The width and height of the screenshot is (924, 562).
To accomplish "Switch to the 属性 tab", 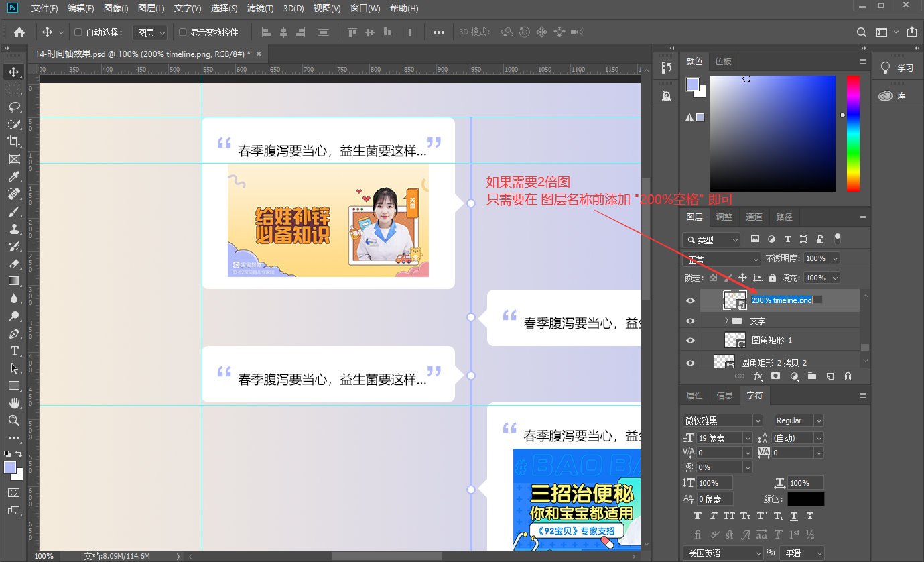I will [x=695, y=396].
